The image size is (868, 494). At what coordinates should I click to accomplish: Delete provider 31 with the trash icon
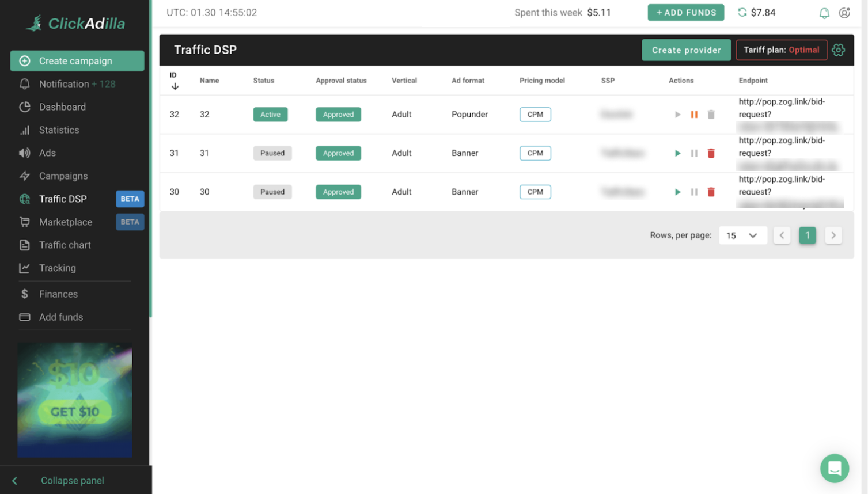click(711, 153)
